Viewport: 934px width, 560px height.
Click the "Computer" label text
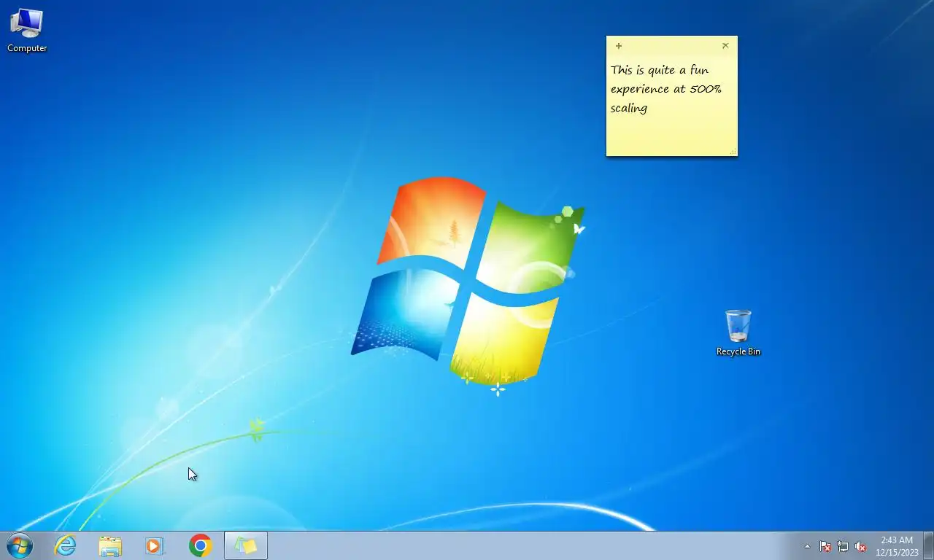(27, 48)
